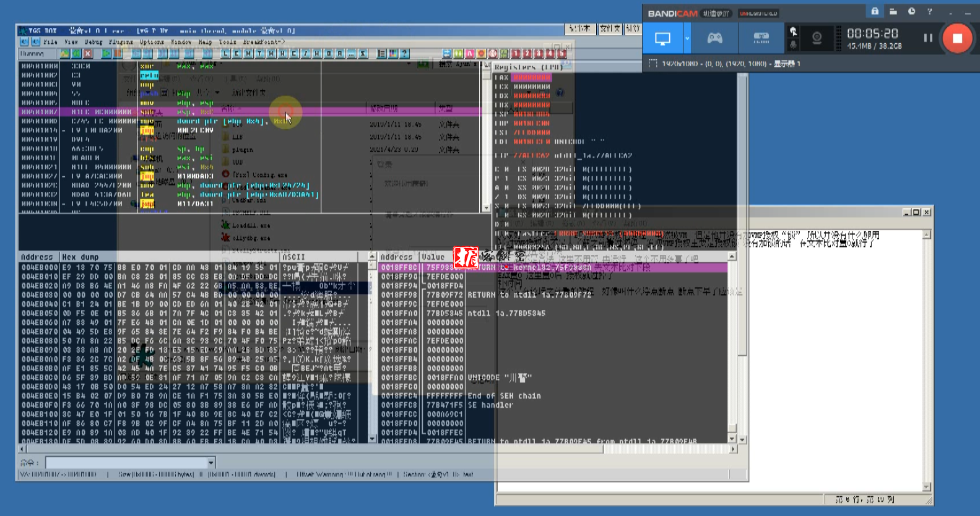Show Source with S icon

click(362, 54)
